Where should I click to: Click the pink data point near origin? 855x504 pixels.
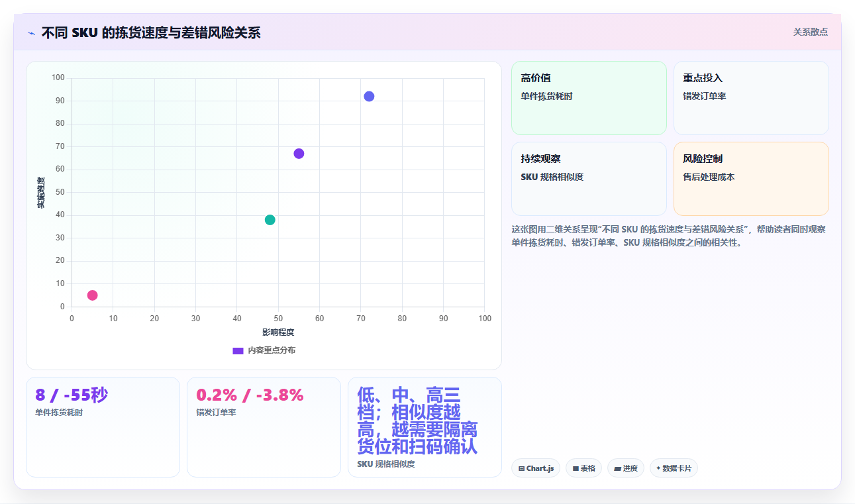[92, 295]
